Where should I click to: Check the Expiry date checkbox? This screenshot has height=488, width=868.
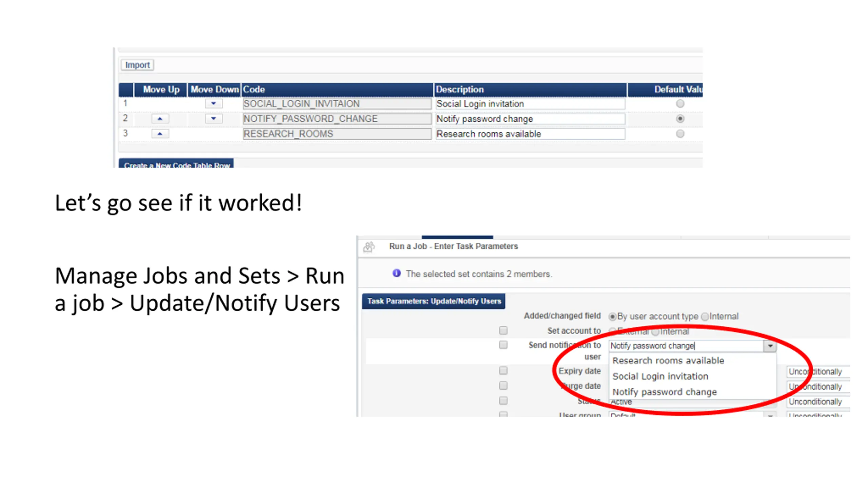[503, 370]
